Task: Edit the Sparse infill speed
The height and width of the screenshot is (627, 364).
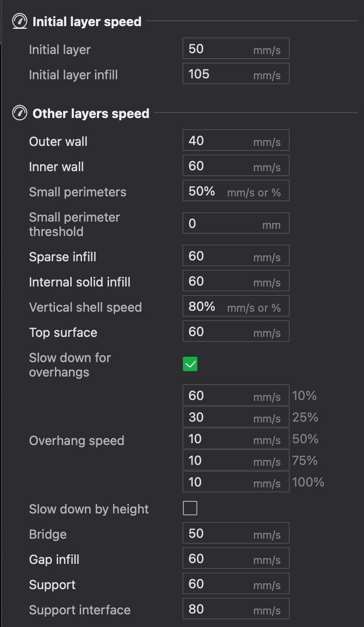Action: pyautogui.click(x=236, y=256)
